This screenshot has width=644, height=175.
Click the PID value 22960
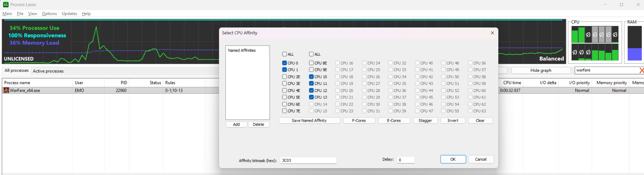click(x=121, y=90)
